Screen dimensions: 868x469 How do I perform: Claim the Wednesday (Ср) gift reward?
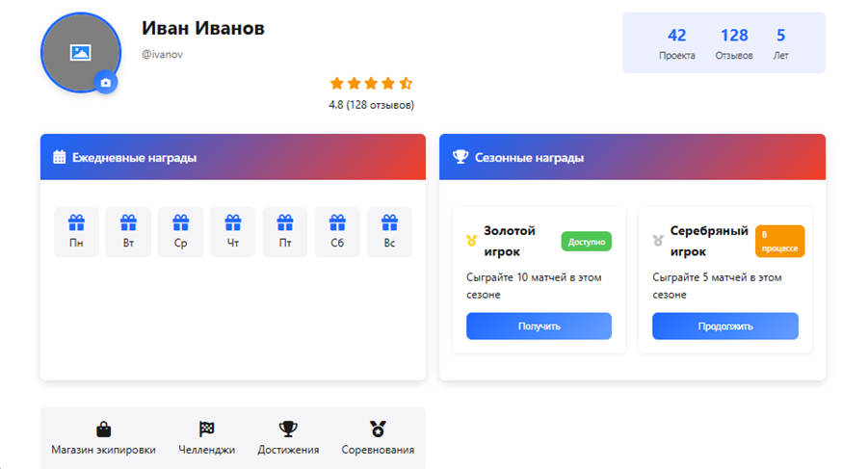click(x=180, y=232)
